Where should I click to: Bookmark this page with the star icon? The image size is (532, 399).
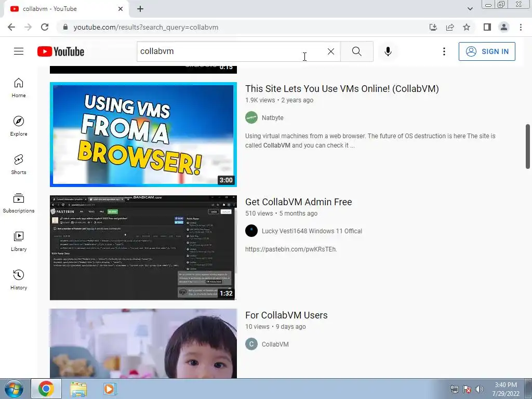467,27
